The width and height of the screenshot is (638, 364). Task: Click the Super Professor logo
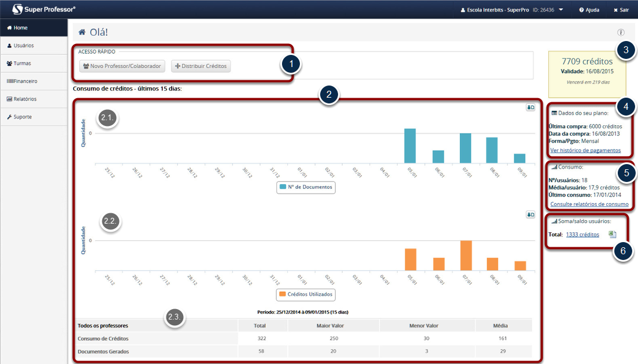tap(43, 9)
